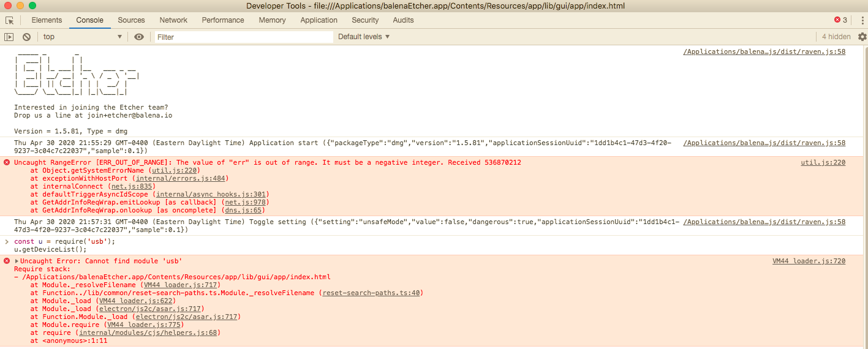Open the Sources tab
This screenshot has width=868, height=349.
click(131, 20)
